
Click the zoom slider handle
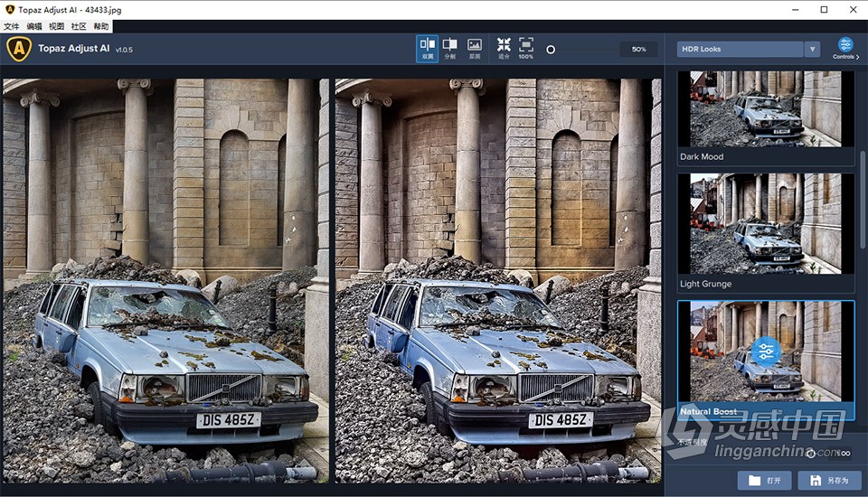click(551, 50)
